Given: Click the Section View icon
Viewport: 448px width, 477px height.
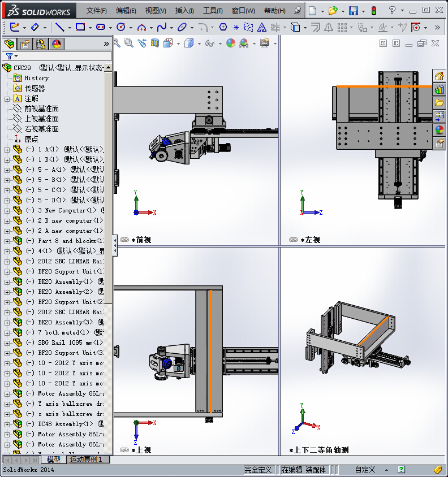Looking at the screenshot, I should 155,43.
